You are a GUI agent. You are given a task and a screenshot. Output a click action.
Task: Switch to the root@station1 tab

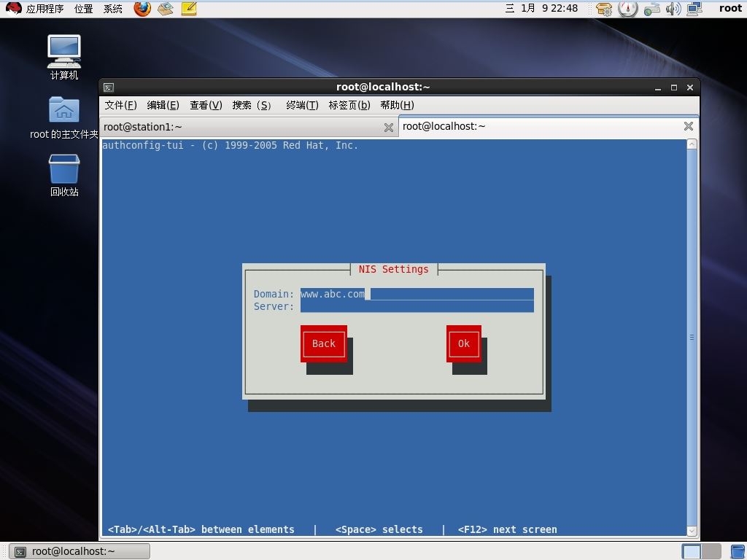pos(249,127)
